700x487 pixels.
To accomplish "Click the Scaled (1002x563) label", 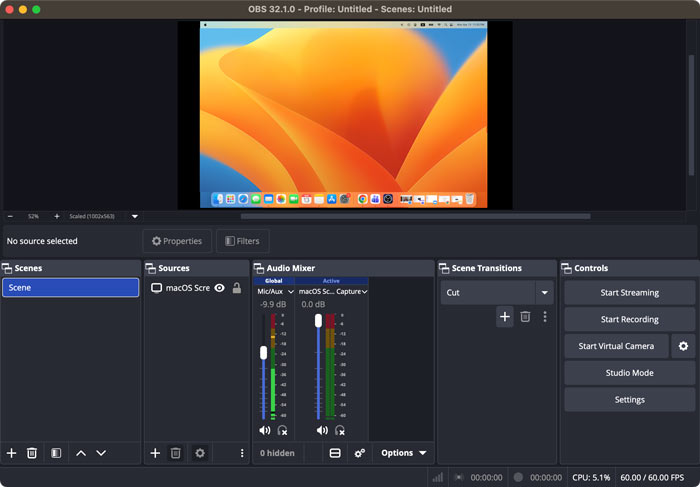I will pos(92,216).
